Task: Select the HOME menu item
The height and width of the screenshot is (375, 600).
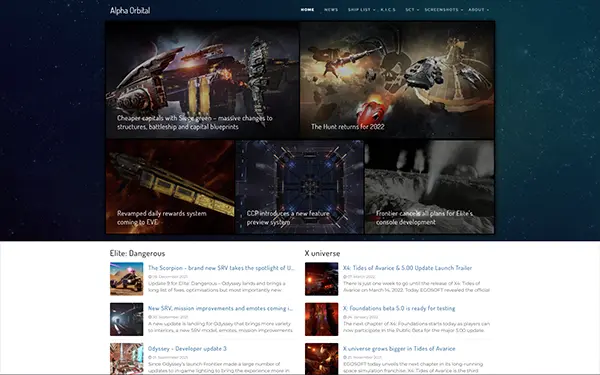Action: click(x=307, y=10)
